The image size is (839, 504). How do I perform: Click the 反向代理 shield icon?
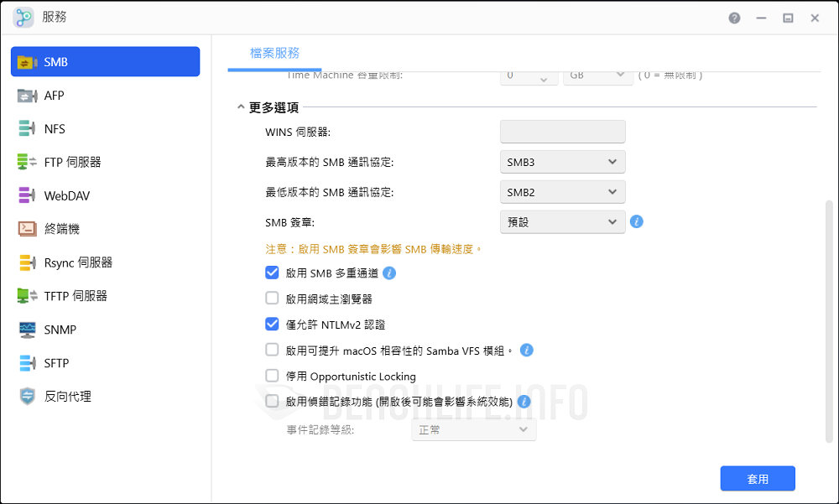coord(28,397)
